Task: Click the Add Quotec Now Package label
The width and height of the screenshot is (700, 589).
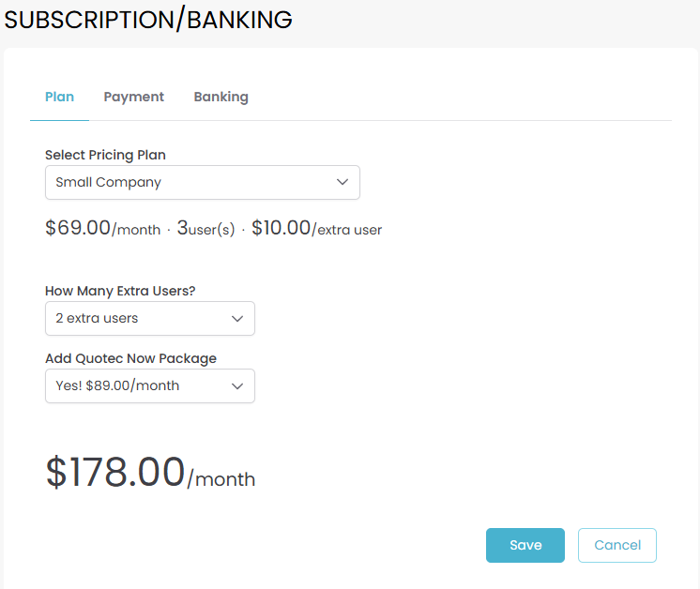Action: click(x=130, y=358)
